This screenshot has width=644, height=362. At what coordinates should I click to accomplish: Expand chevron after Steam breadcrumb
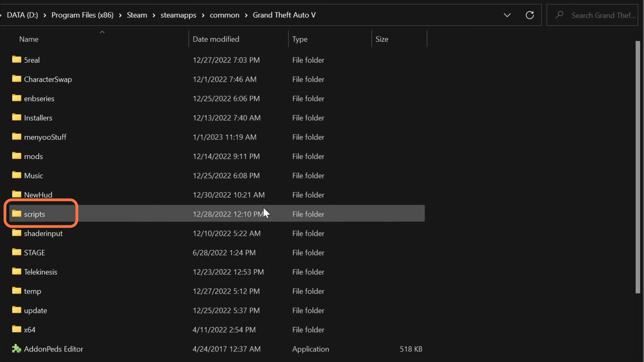[x=154, y=15]
